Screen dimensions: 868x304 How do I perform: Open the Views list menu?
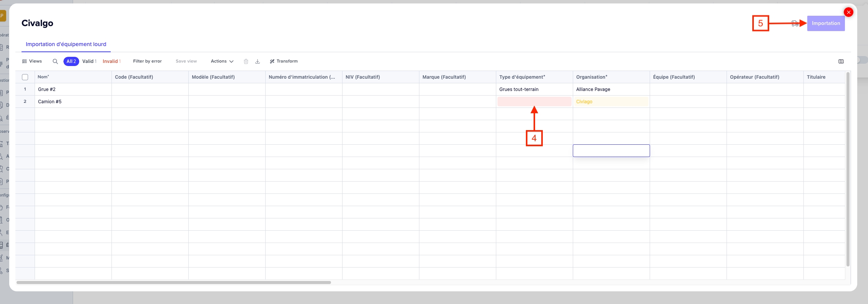pyautogui.click(x=32, y=61)
